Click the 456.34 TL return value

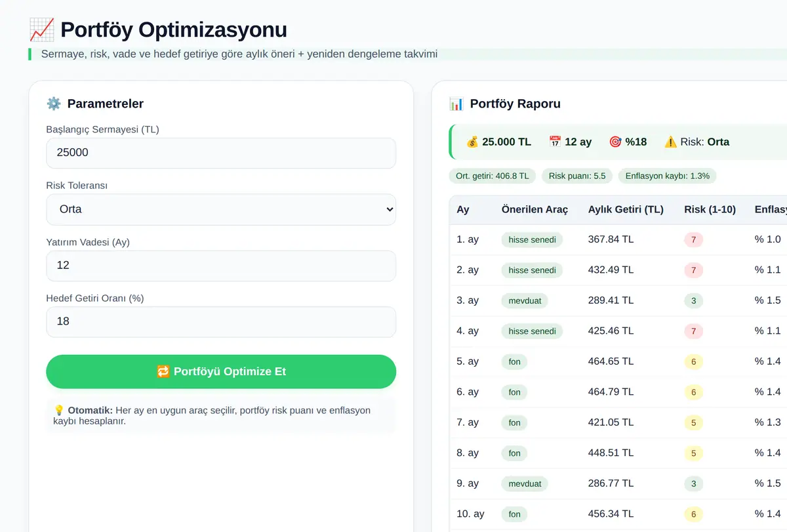coord(611,514)
